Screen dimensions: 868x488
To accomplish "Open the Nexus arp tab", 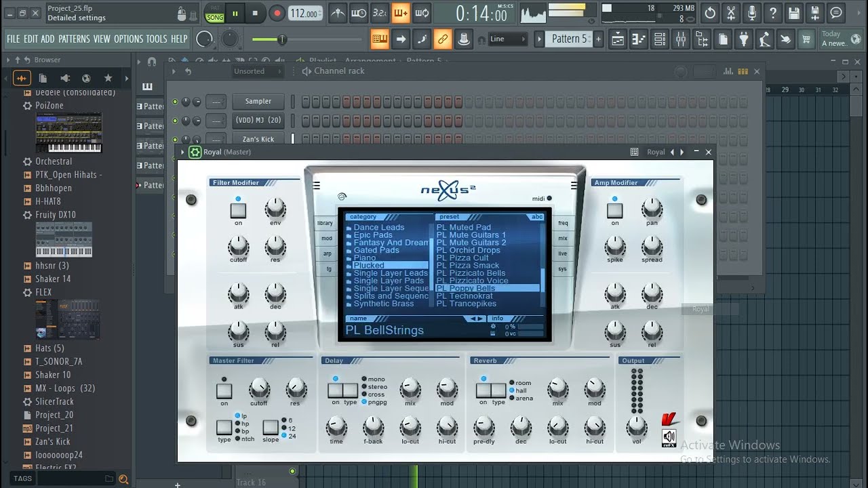I will [x=327, y=253].
